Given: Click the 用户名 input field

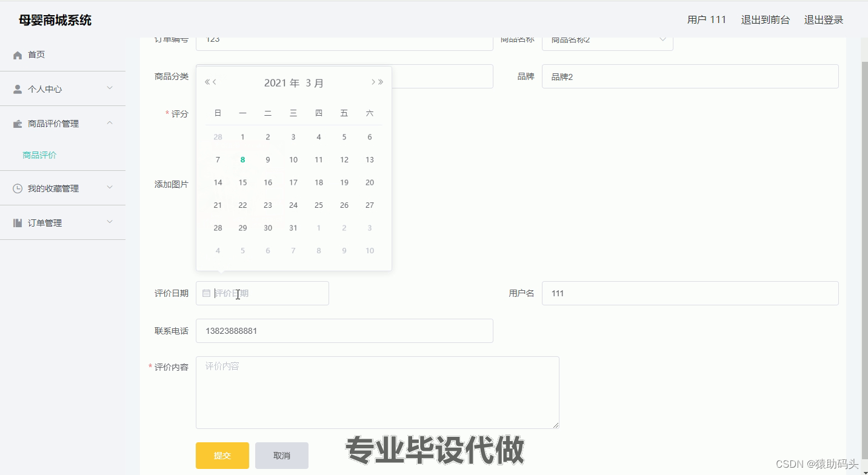Looking at the screenshot, I should tap(690, 293).
